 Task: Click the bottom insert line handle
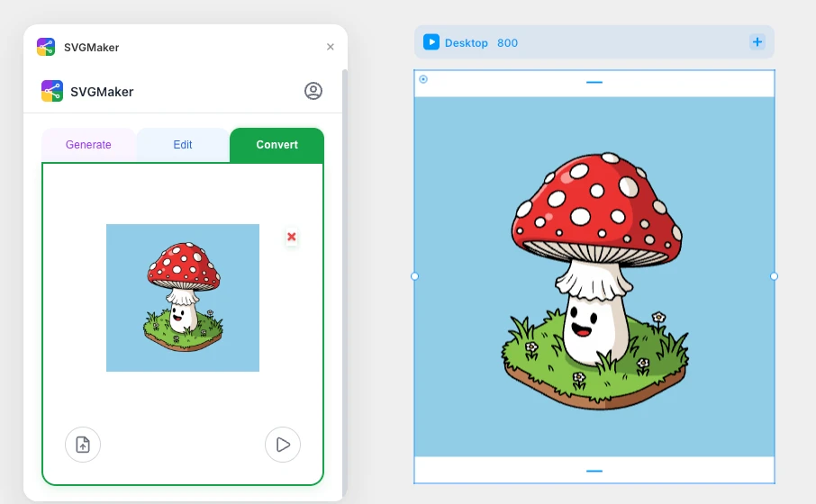594,472
